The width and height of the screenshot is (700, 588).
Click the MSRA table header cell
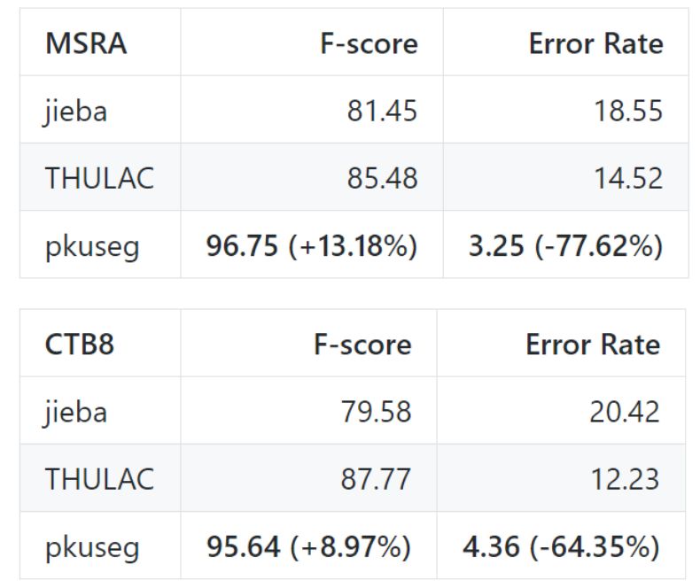pyautogui.click(x=86, y=43)
